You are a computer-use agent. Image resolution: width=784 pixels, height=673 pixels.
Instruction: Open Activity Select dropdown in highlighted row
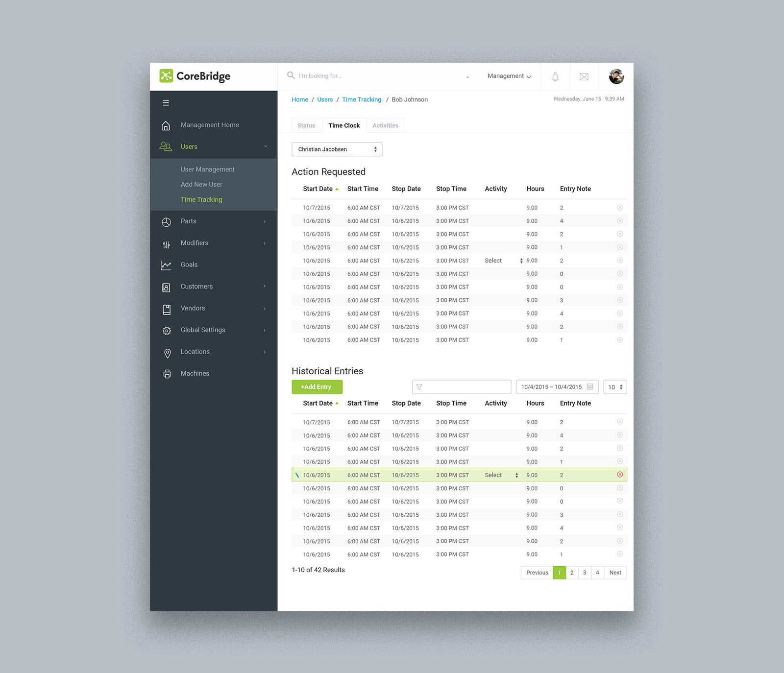coord(501,475)
